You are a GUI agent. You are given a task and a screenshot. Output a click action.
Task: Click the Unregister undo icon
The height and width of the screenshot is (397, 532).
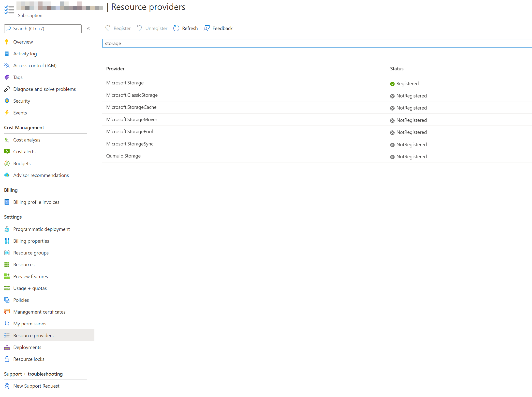(139, 28)
